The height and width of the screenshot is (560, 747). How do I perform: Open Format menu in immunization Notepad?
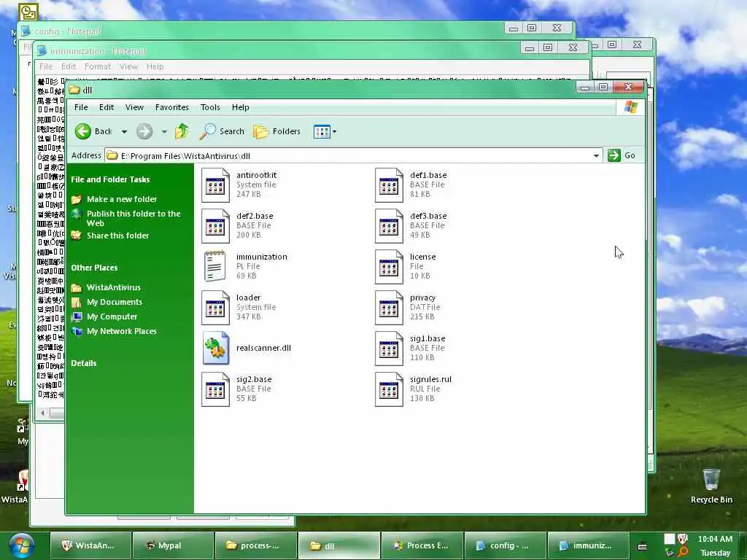click(98, 66)
